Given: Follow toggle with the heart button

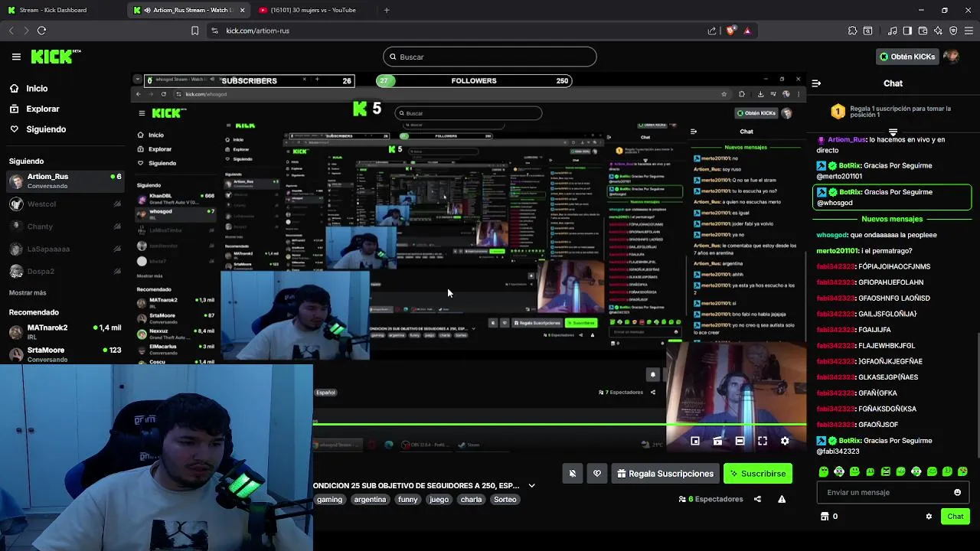Looking at the screenshot, I should (597, 474).
